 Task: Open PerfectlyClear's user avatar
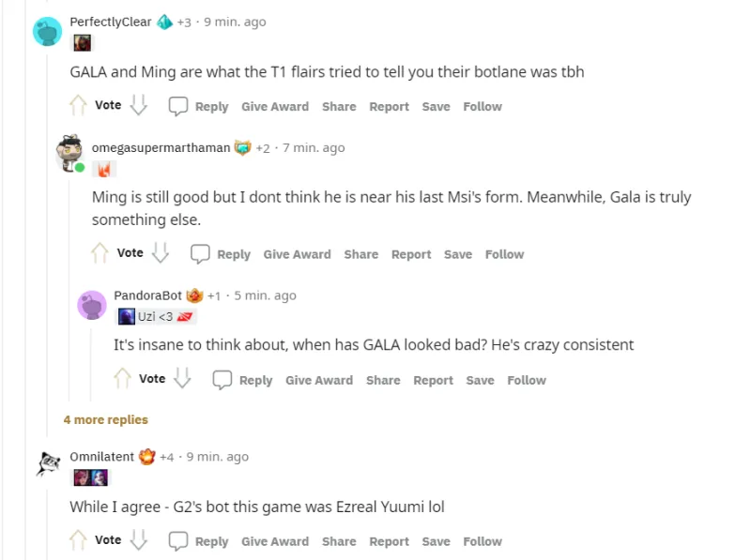click(48, 31)
